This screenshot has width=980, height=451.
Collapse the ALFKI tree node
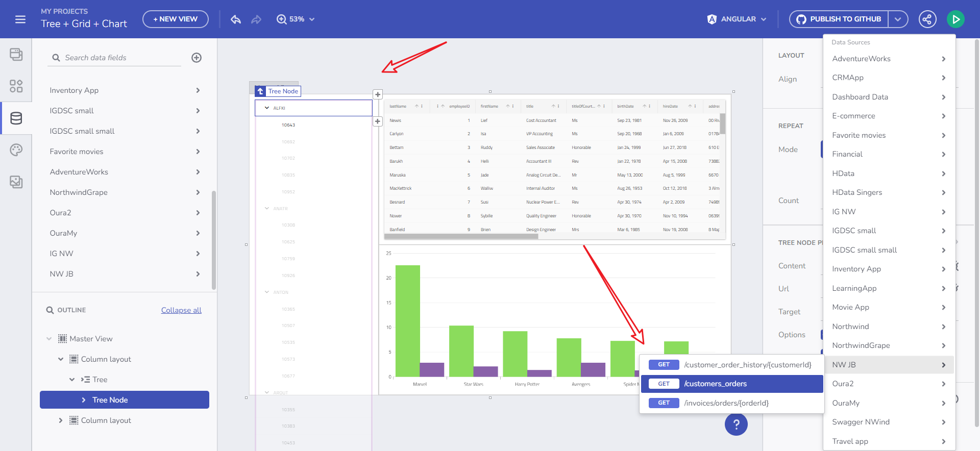[x=267, y=108]
